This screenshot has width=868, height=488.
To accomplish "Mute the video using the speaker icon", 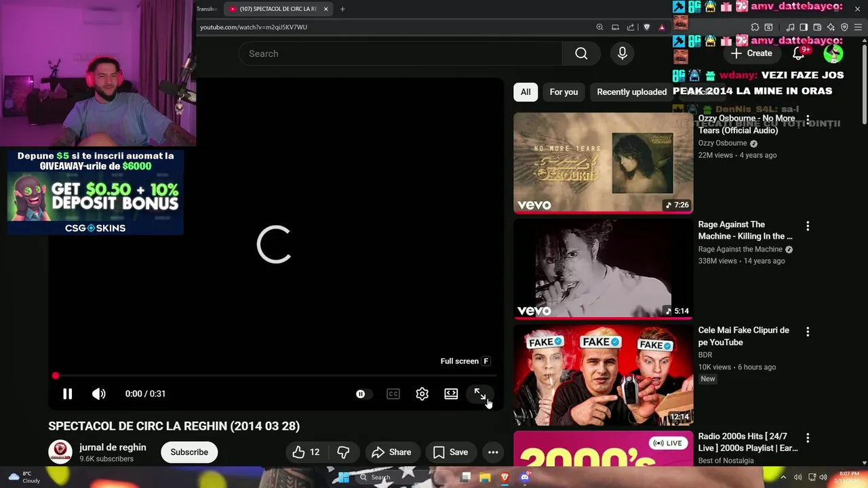I will [x=99, y=394].
